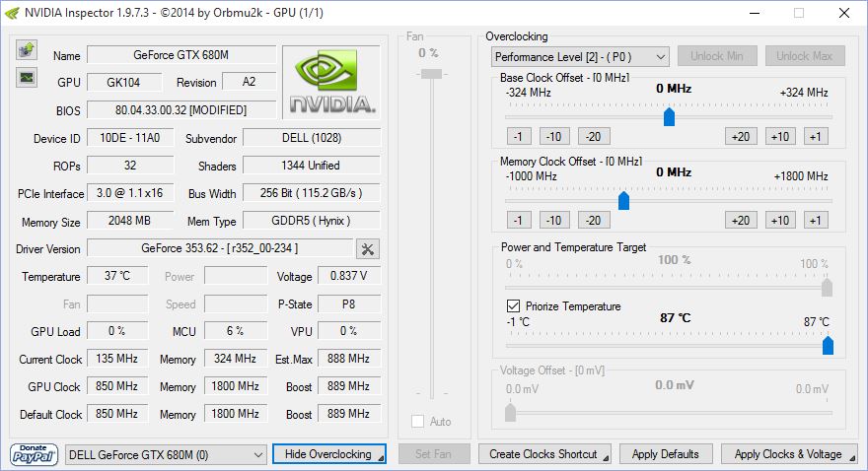Click Memory Clock Offset +20 button
868x471 pixels.
pos(741,220)
